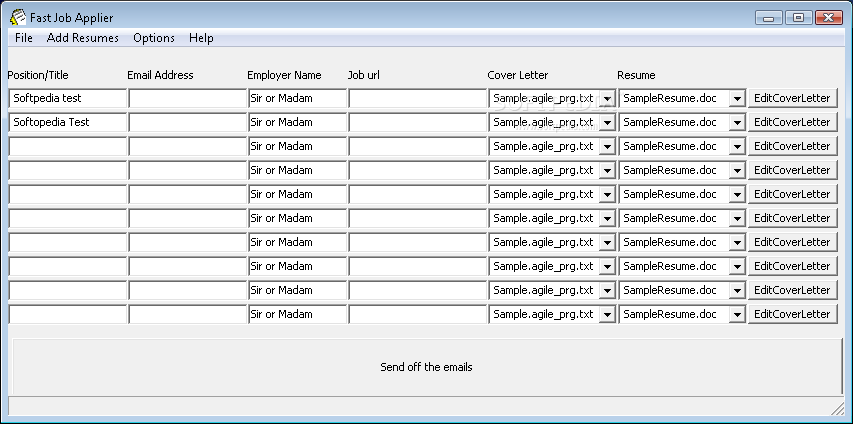Click EditCoverLetter button in last row
This screenshot has width=853, height=424.
point(792,314)
